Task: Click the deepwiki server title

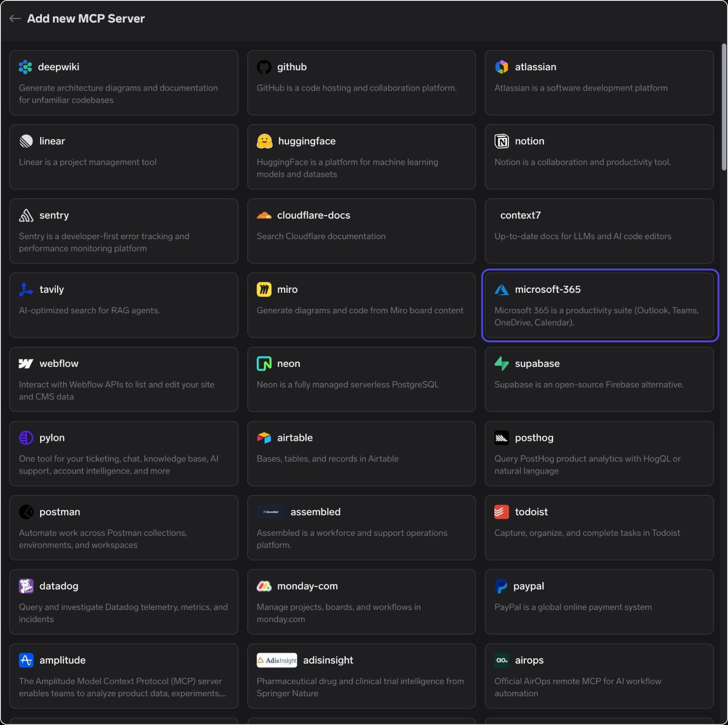Action: tap(58, 67)
